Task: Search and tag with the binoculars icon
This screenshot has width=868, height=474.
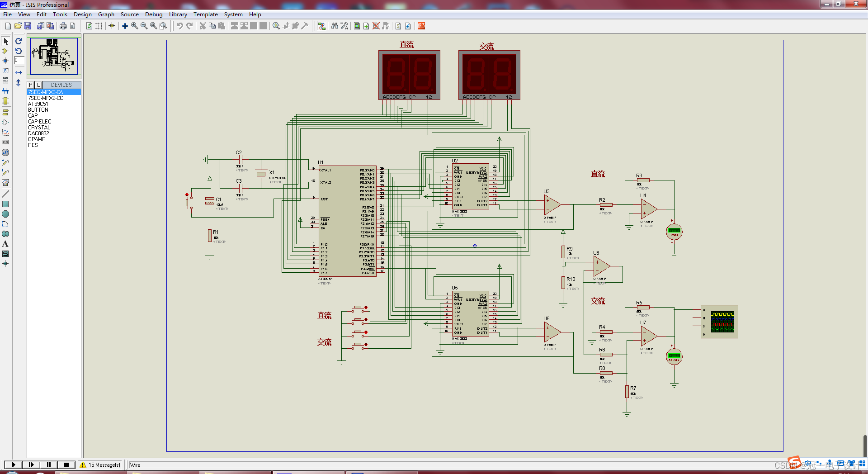Action: pos(335,26)
